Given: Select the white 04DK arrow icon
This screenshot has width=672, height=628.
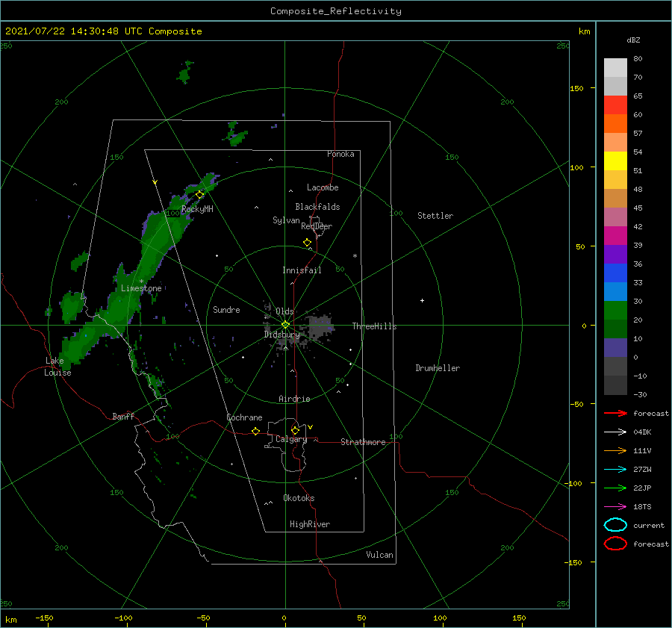Looking at the screenshot, I should pos(615,432).
